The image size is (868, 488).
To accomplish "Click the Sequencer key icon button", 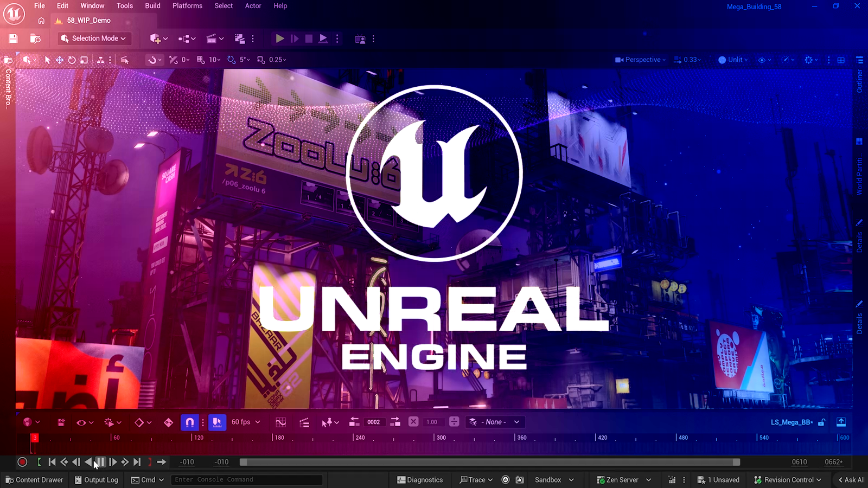I will [168, 422].
